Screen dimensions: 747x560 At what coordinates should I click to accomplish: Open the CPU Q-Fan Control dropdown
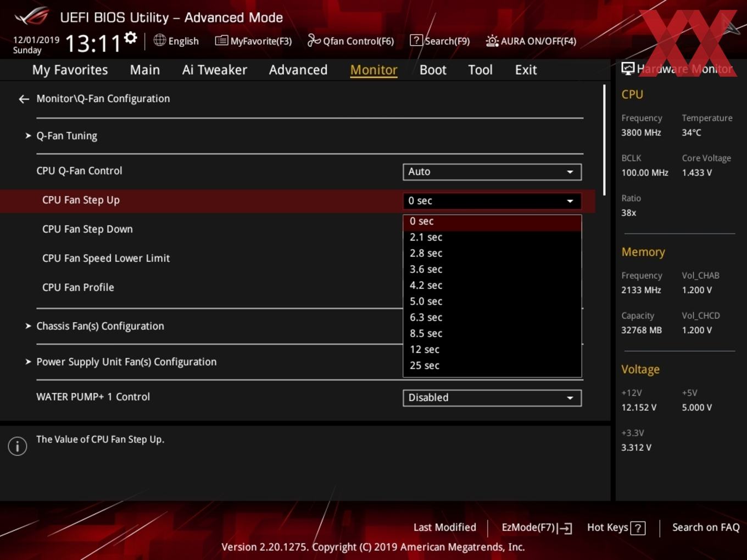click(492, 172)
